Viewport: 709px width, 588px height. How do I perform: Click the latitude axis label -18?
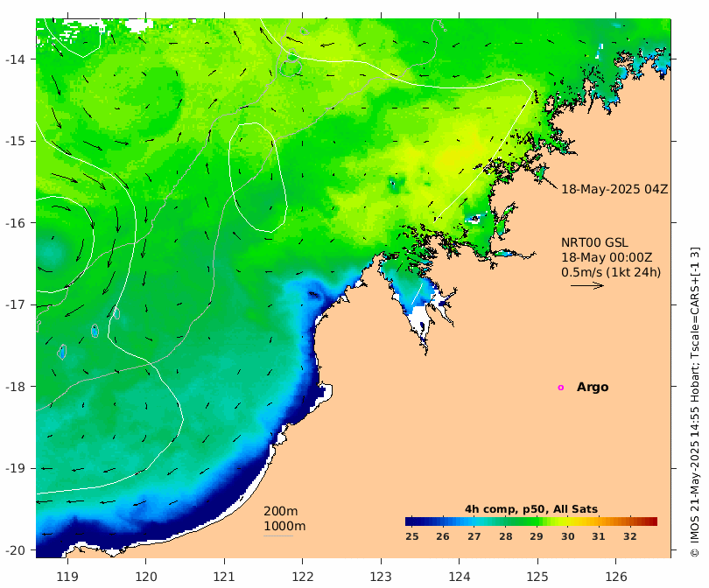point(15,387)
